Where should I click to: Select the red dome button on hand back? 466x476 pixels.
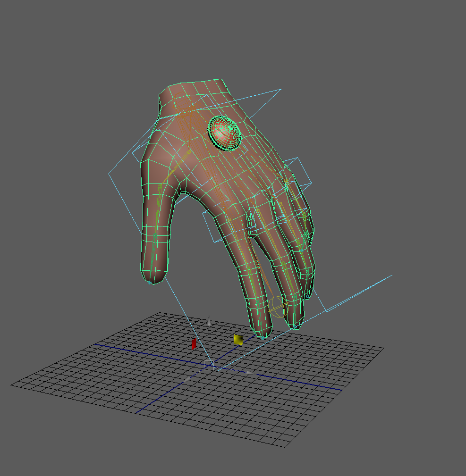pos(224,133)
